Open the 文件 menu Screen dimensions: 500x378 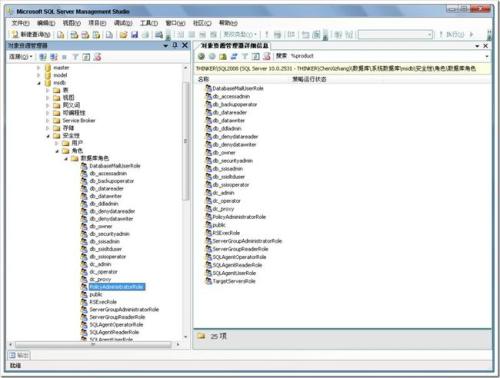click(x=21, y=23)
